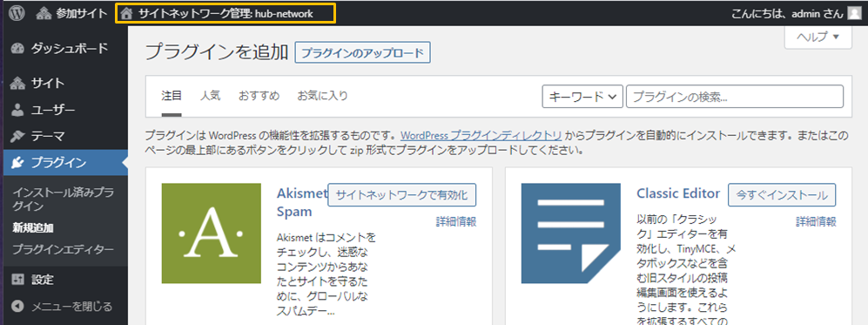Open 詳細情報 for Classic Editor

pos(816,222)
